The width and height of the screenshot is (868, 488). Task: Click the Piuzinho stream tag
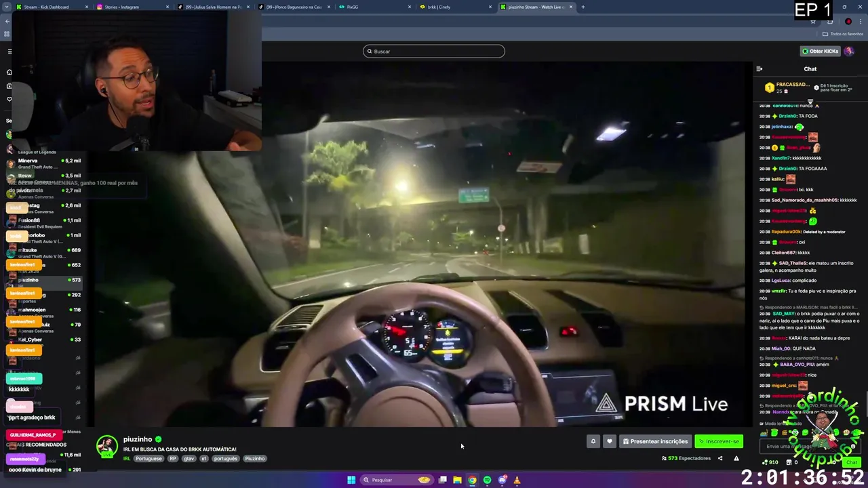click(x=255, y=459)
